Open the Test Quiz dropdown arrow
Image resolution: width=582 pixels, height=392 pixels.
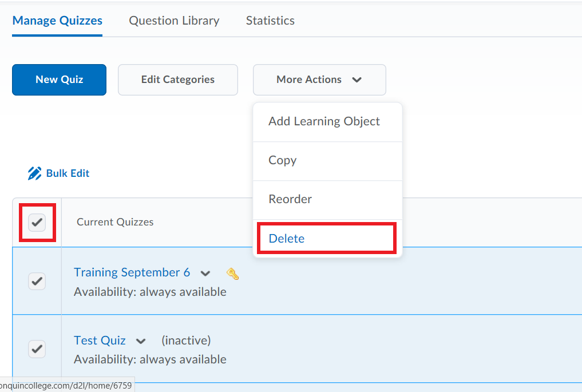coord(141,340)
